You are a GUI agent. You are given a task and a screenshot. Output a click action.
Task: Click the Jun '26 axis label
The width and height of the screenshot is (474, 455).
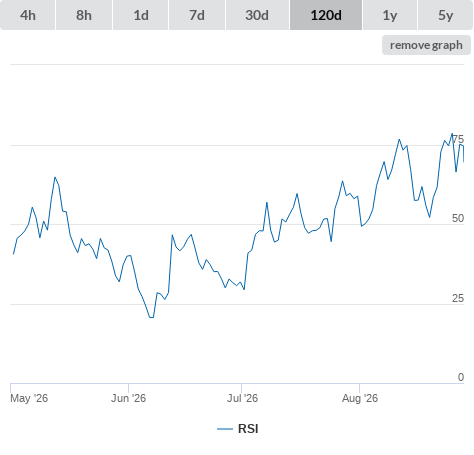tap(128, 398)
